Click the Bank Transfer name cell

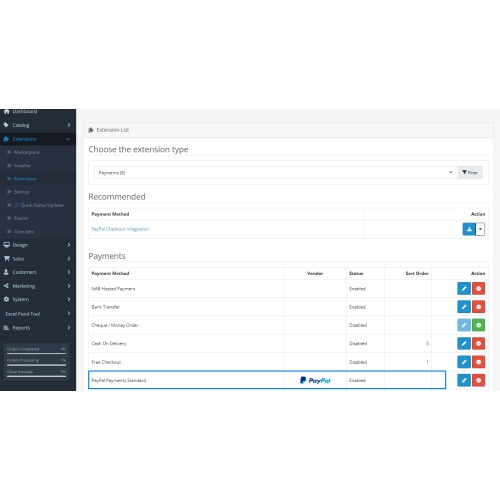[186, 307]
